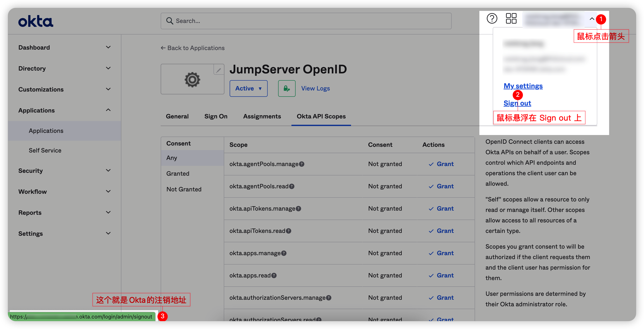The height and width of the screenshot is (329, 644).
Task: Click the info icon beside okta.apiTokens.read
Action: pyautogui.click(x=289, y=231)
